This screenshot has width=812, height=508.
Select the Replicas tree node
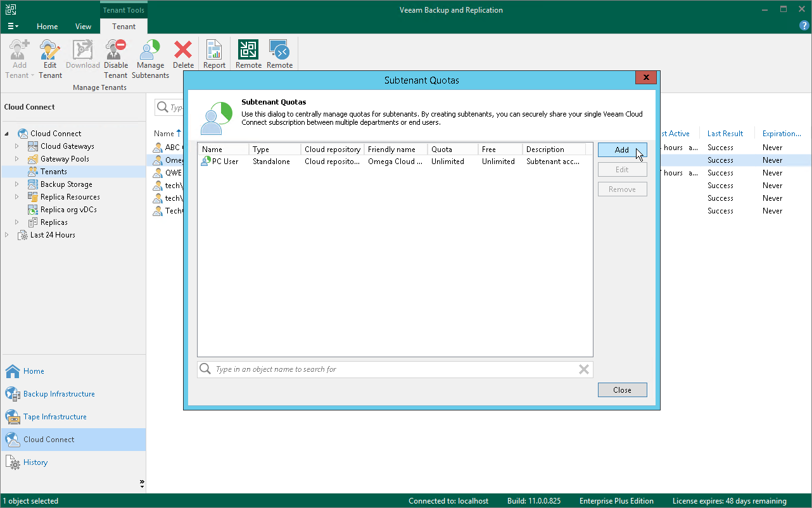coord(54,222)
